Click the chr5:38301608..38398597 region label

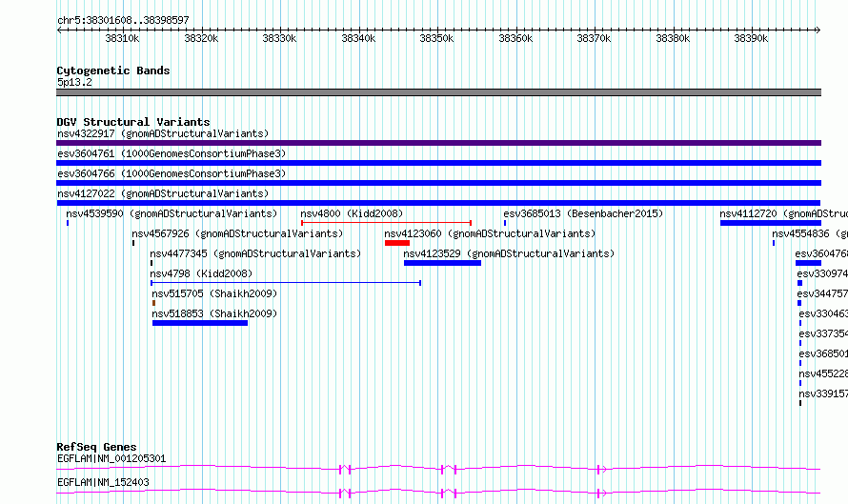pyautogui.click(x=123, y=20)
